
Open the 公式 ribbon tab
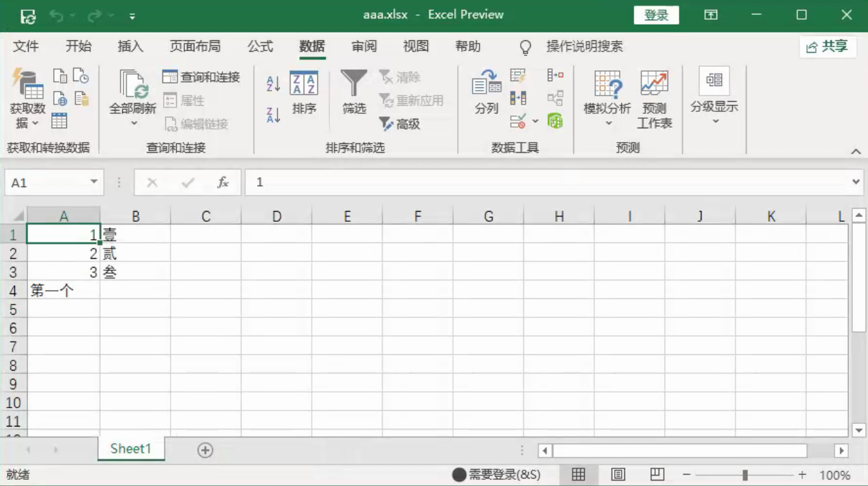point(260,46)
